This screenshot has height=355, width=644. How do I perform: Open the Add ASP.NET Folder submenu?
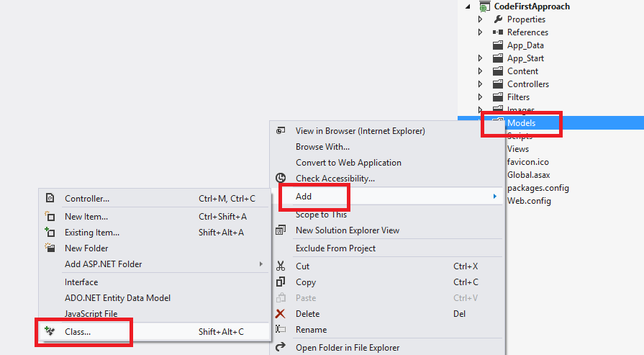pyautogui.click(x=103, y=264)
